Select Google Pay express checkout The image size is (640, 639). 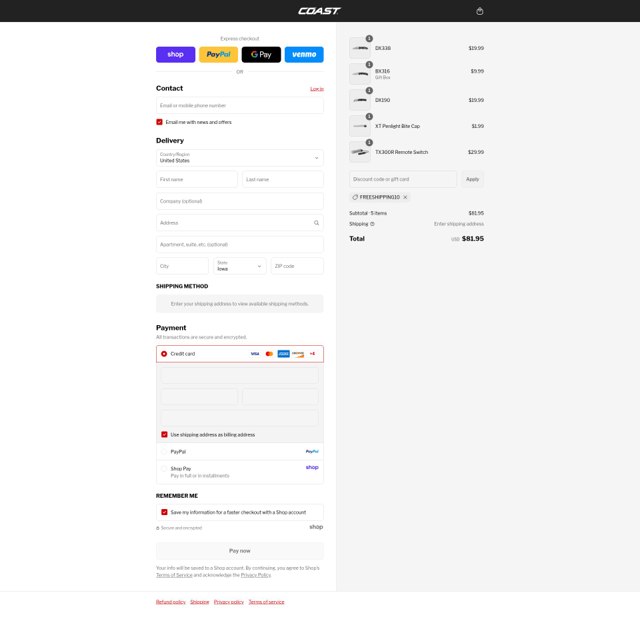pos(261,54)
